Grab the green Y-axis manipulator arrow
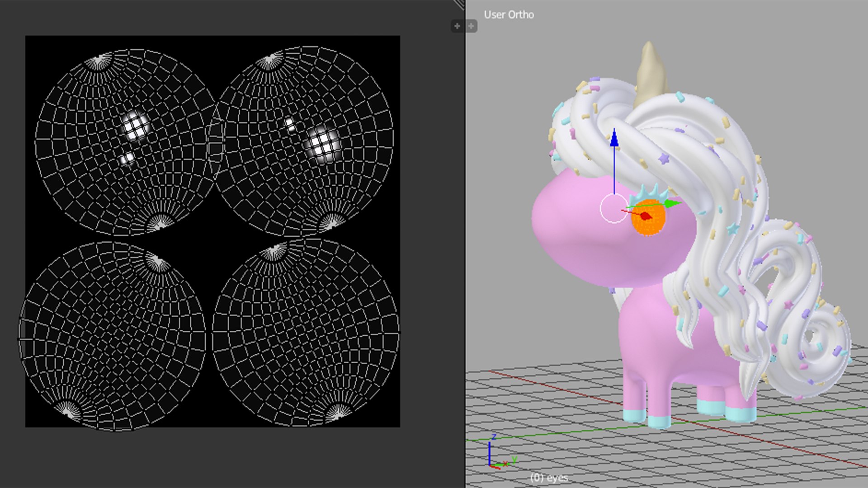The image size is (868, 488). tap(674, 204)
